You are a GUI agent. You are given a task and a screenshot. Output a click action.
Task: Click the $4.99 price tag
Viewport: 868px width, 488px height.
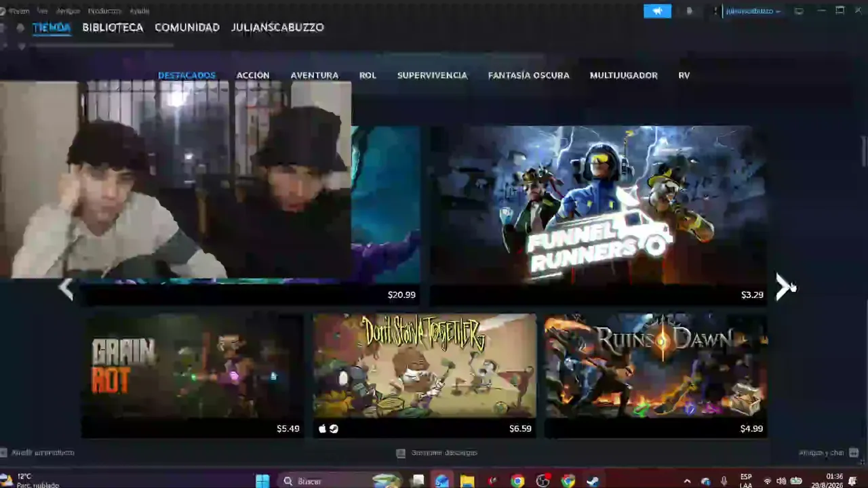tap(751, 428)
